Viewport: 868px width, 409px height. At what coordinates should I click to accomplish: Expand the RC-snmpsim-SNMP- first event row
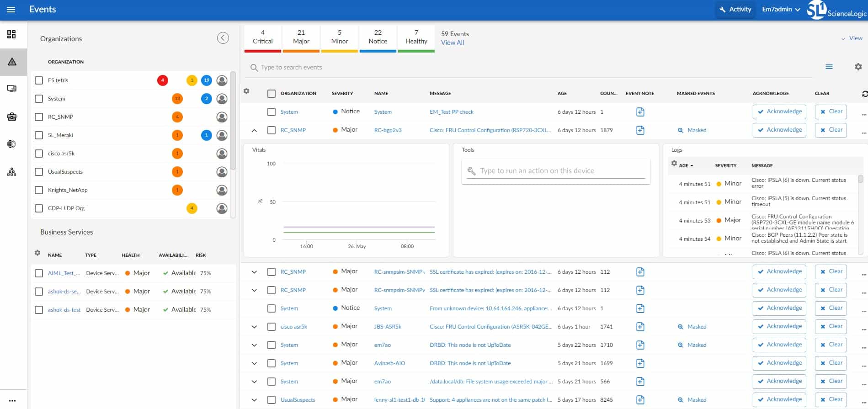point(255,272)
